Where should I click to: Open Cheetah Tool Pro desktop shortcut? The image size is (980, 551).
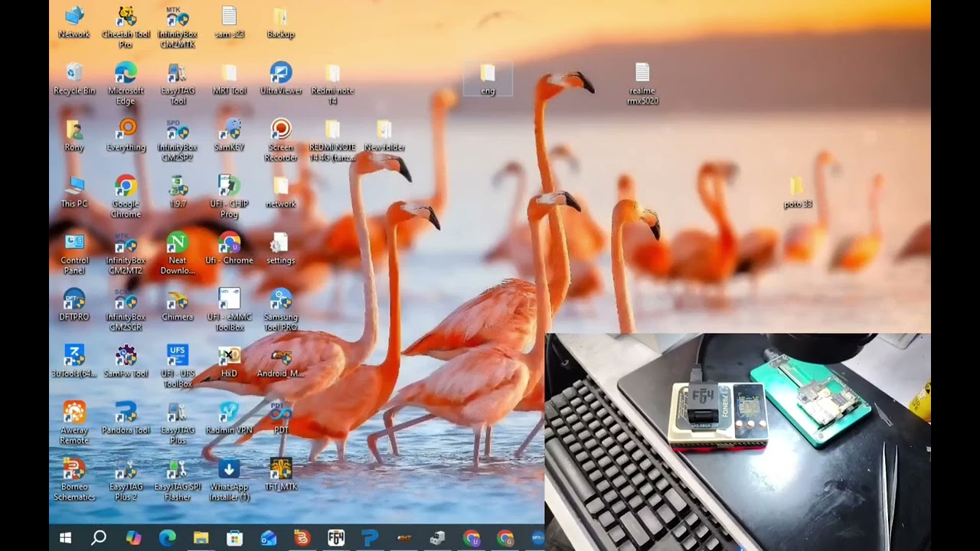[126, 27]
